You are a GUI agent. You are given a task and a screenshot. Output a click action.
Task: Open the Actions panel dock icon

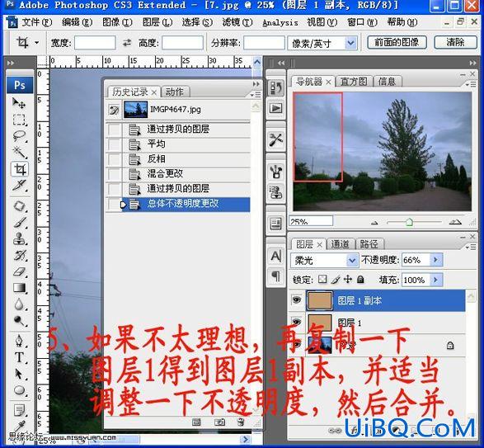(275, 108)
